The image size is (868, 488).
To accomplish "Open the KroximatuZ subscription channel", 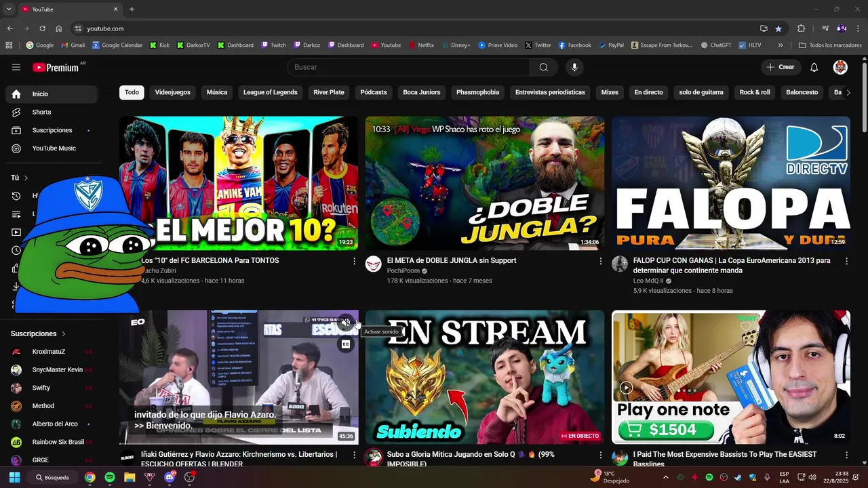I will (x=52, y=352).
